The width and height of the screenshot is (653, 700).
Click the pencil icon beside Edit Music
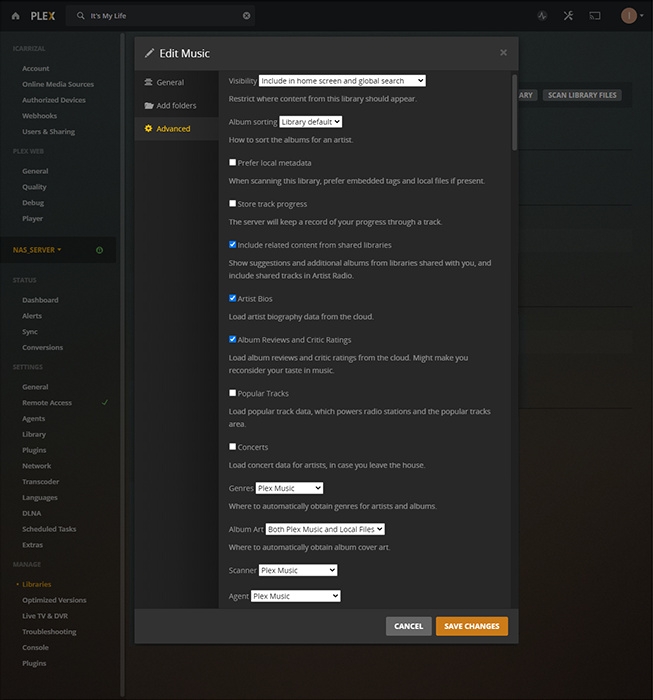pos(150,53)
